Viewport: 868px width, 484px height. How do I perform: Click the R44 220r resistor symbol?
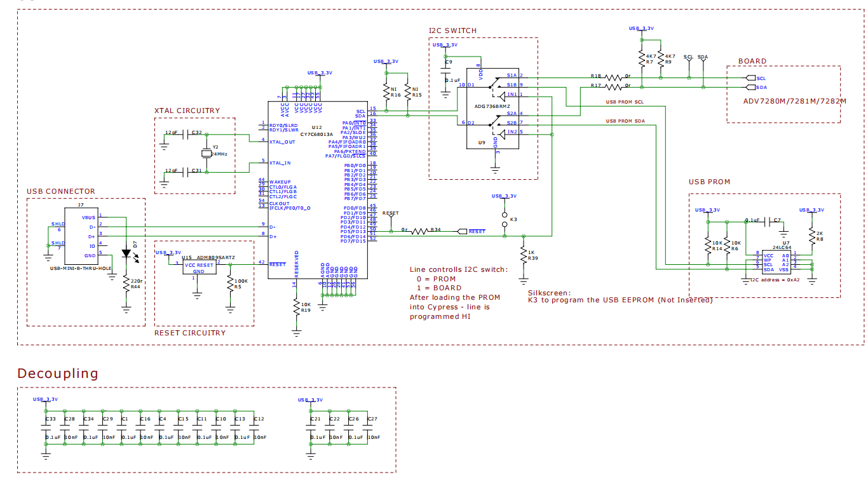[126, 284]
